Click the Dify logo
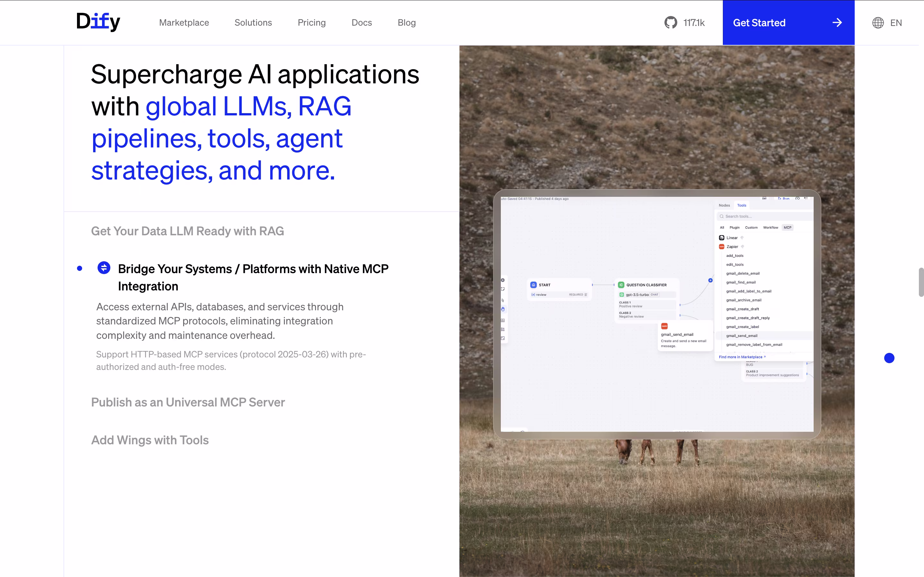Viewport: 924px width, 577px height. click(98, 21)
